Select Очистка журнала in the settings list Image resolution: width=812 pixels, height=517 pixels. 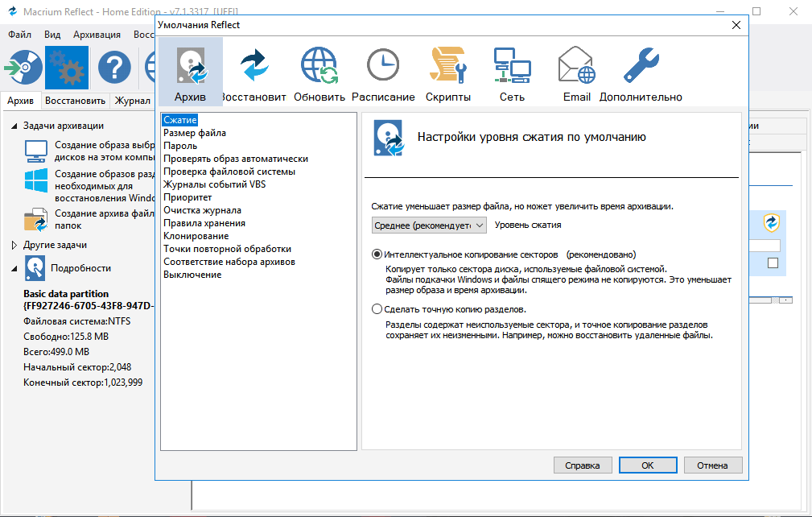[203, 210]
